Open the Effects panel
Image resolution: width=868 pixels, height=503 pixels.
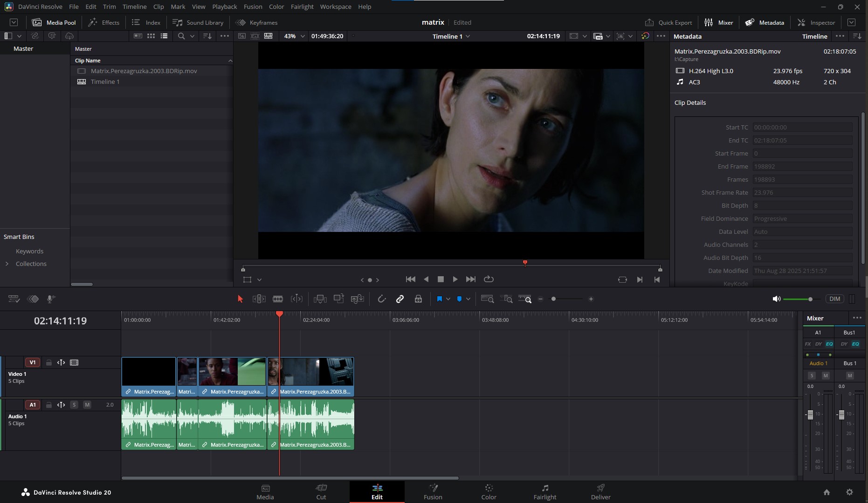point(104,22)
